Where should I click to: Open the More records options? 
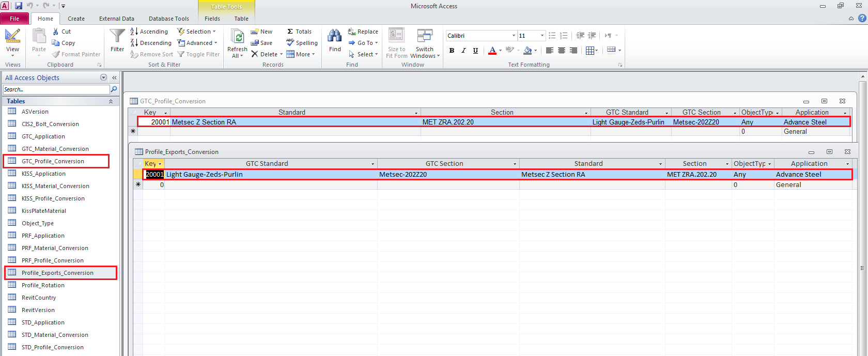click(x=301, y=54)
